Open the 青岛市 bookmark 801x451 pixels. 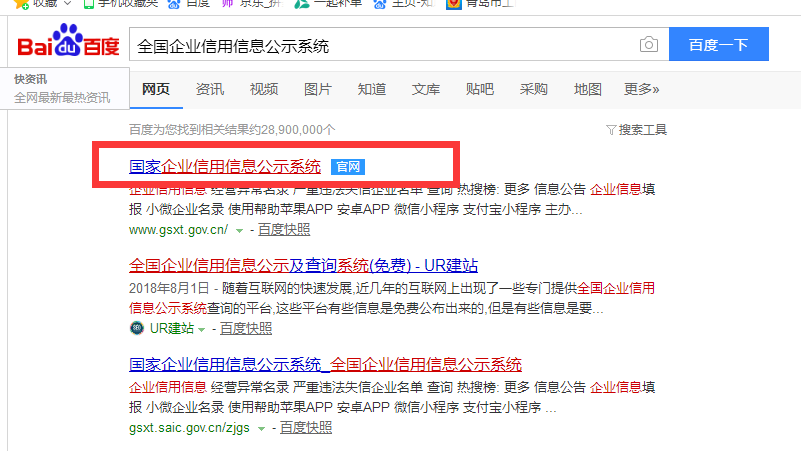pyautogui.click(x=481, y=4)
